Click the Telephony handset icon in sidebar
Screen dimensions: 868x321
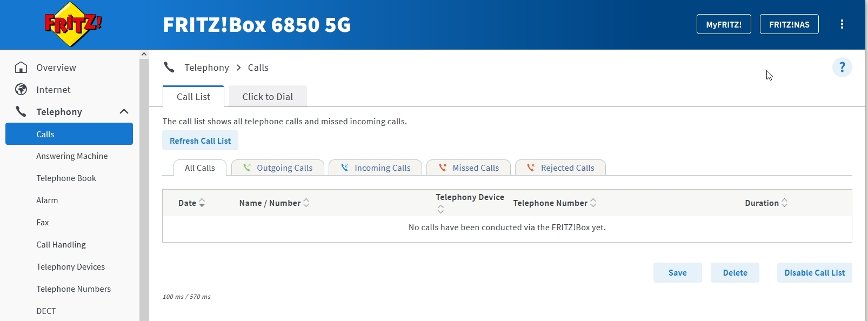point(21,112)
